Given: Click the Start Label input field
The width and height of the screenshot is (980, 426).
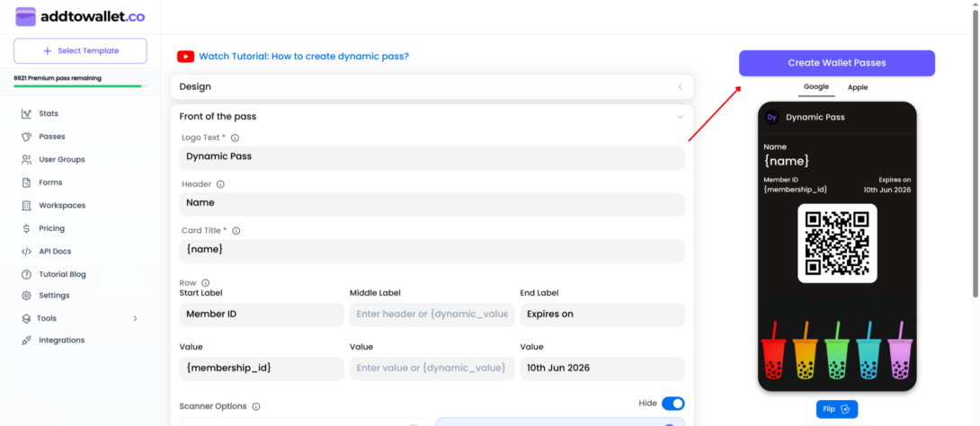Looking at the screenshot, I should tap(262, 315).
